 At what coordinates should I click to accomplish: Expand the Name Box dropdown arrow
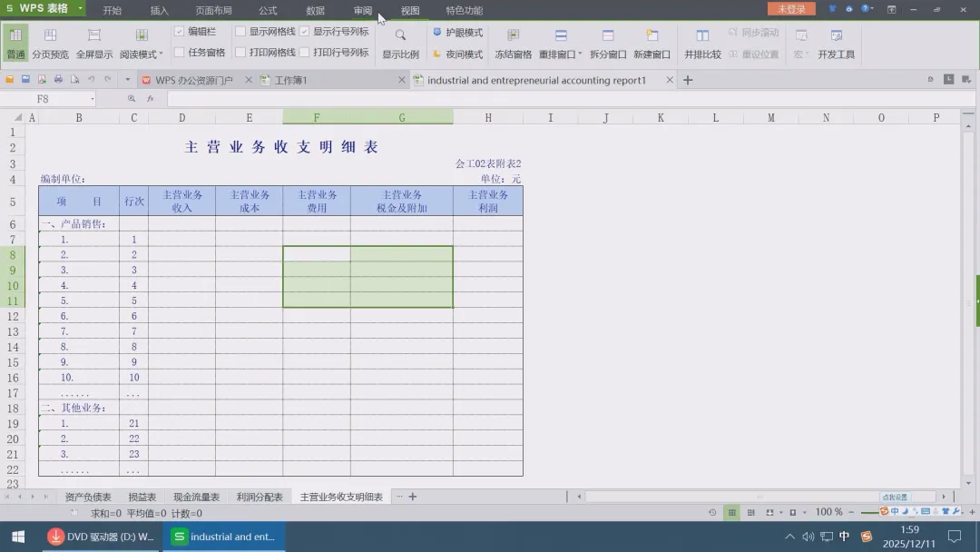pyautogui.click(x=93, y=99)
